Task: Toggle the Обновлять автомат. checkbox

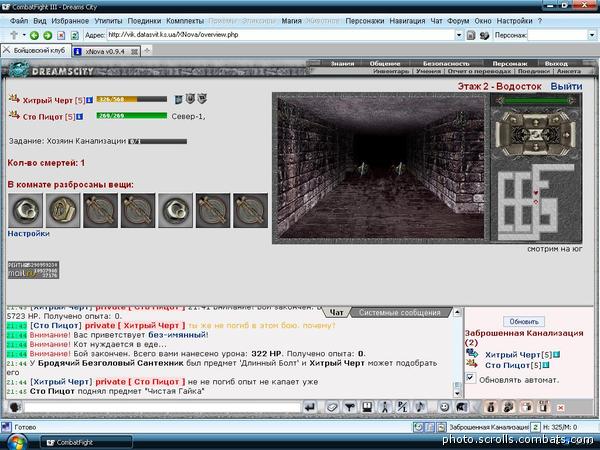Action: click(470, 378)
